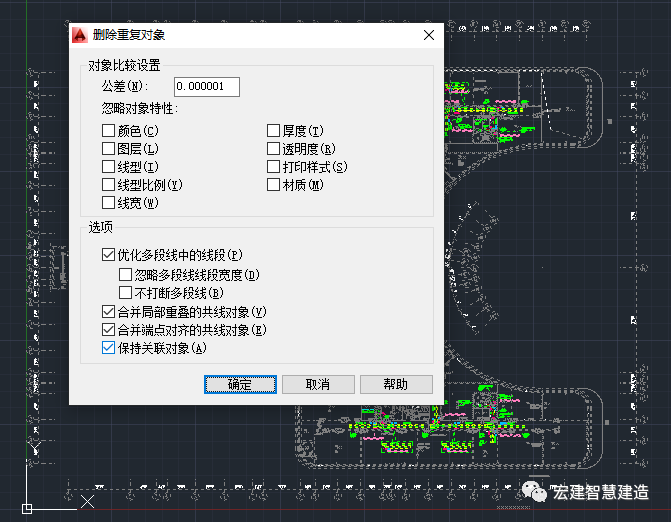Toggle the 打印样式(S) checkbox
This screenshot has height=522, width=671.
273,166
